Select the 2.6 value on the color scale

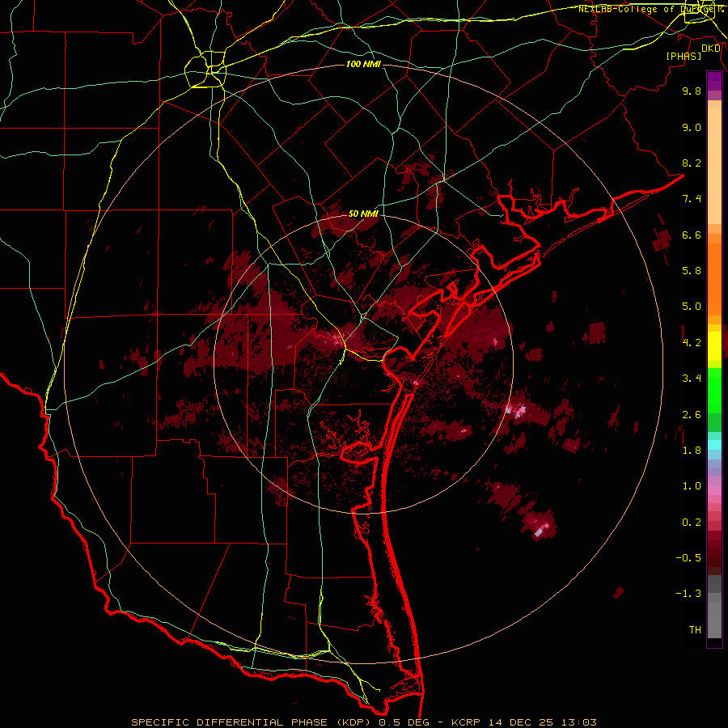coord(692,415)
